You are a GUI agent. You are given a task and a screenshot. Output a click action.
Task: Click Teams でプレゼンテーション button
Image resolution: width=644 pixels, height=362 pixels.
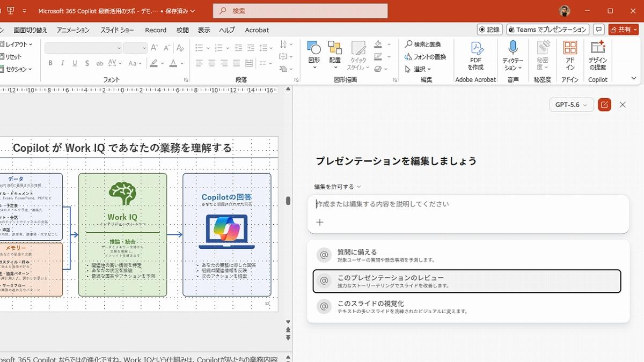point(547,29)
